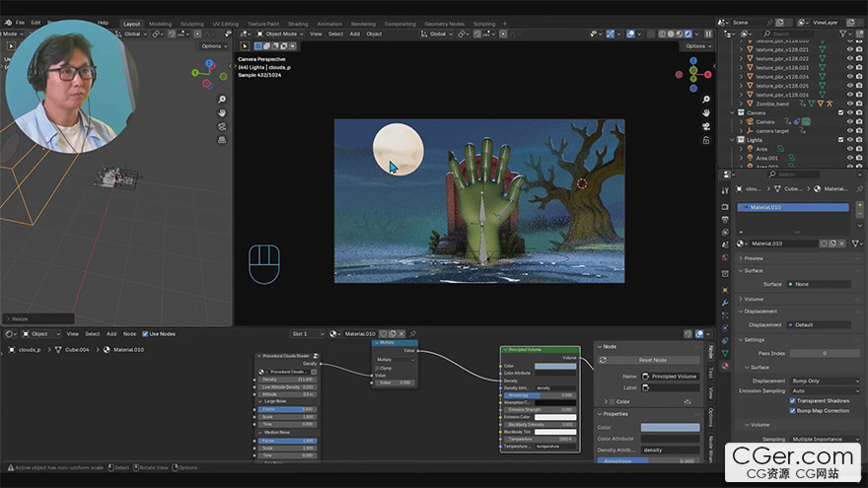
Task: Hide the Zombie_hand object in outliner
Action: 849,103
